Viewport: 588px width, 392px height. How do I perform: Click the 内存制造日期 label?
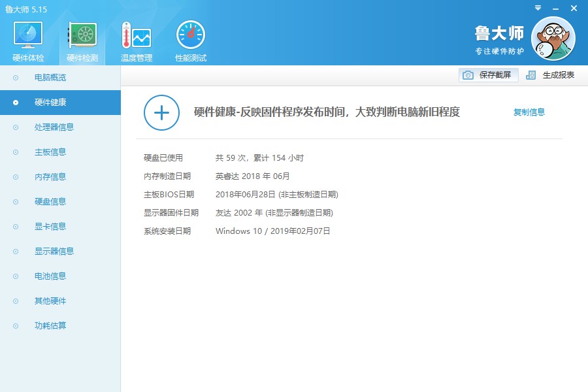(167, 176)
